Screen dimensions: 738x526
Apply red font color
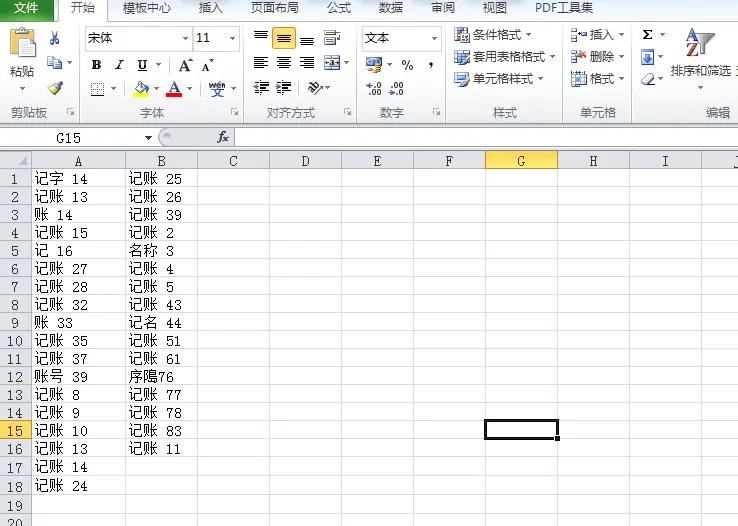coord(174,88)
